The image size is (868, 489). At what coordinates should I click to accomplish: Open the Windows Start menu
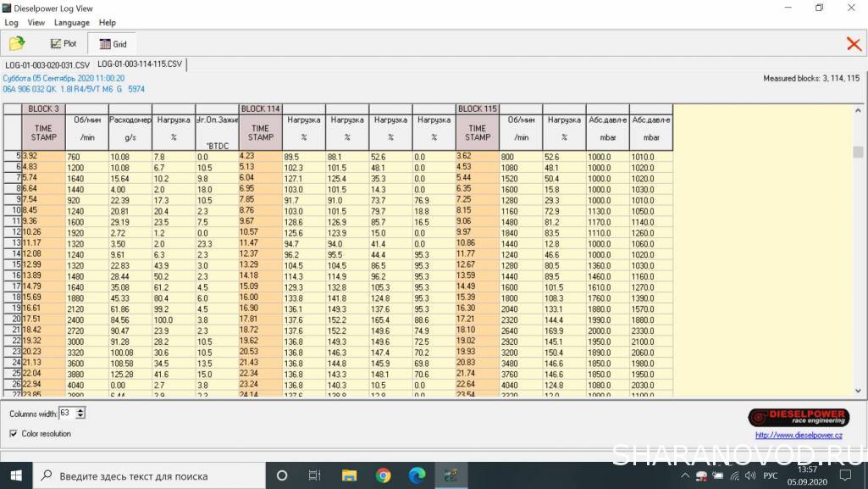[16, 475]
